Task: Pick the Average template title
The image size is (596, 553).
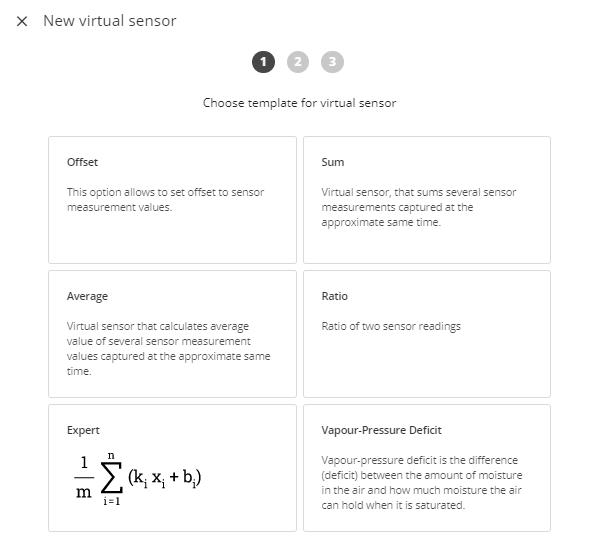Action: point(87,296)
